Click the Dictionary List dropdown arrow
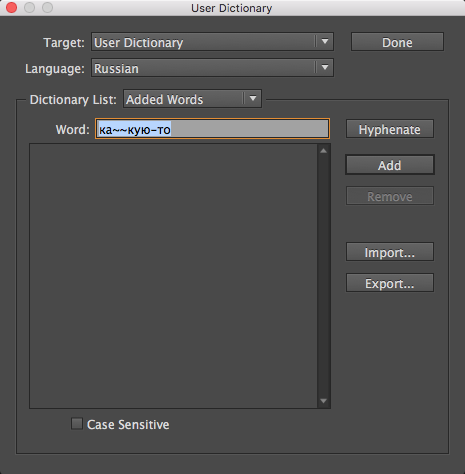Image resolution: width=465 pixels, height=474 pixels. 253,98
